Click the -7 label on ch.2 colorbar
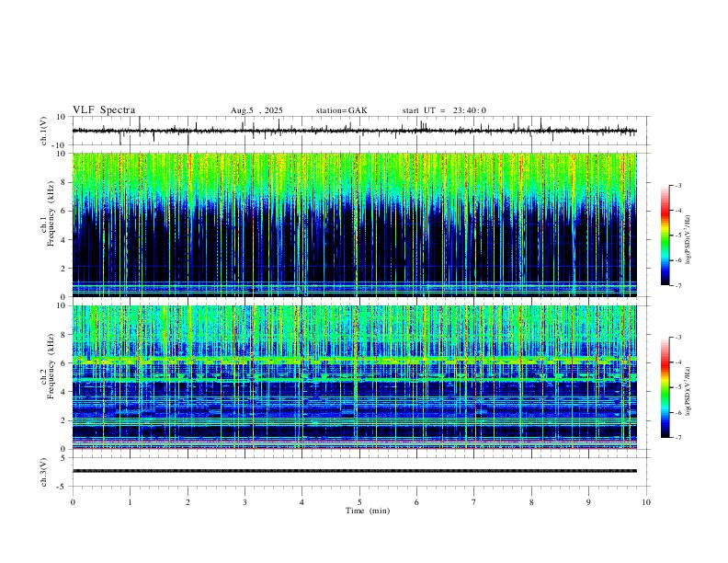Image resolution: width=728 pixels, height=563 pixels. [678, 438]
